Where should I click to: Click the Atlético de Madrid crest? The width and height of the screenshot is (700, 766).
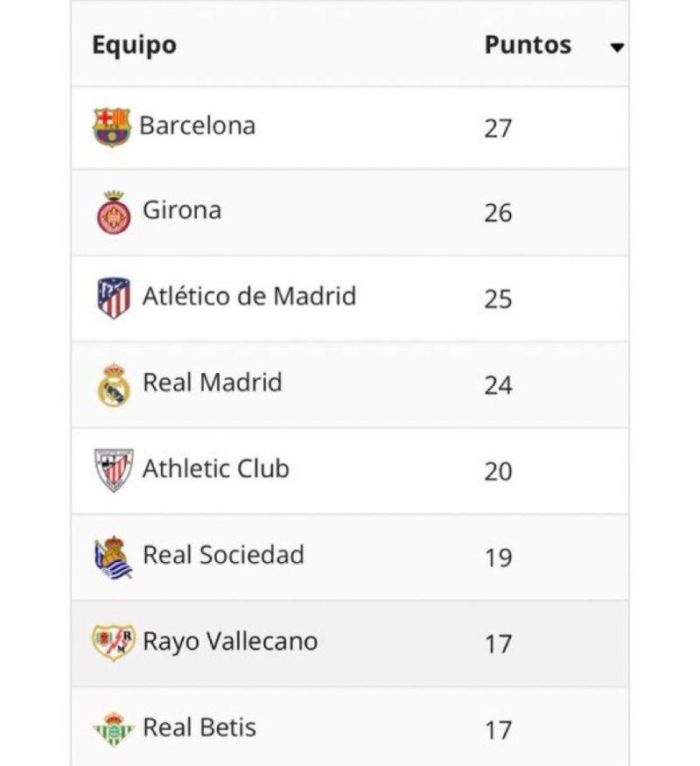tap(114, 298)
